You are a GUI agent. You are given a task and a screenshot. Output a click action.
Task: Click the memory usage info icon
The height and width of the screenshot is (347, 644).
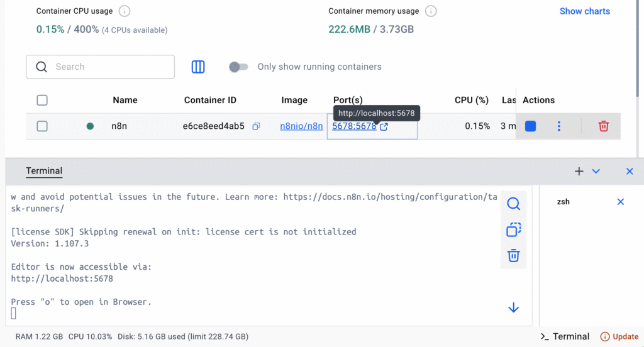pyautogui.click(x=430, y=11)
